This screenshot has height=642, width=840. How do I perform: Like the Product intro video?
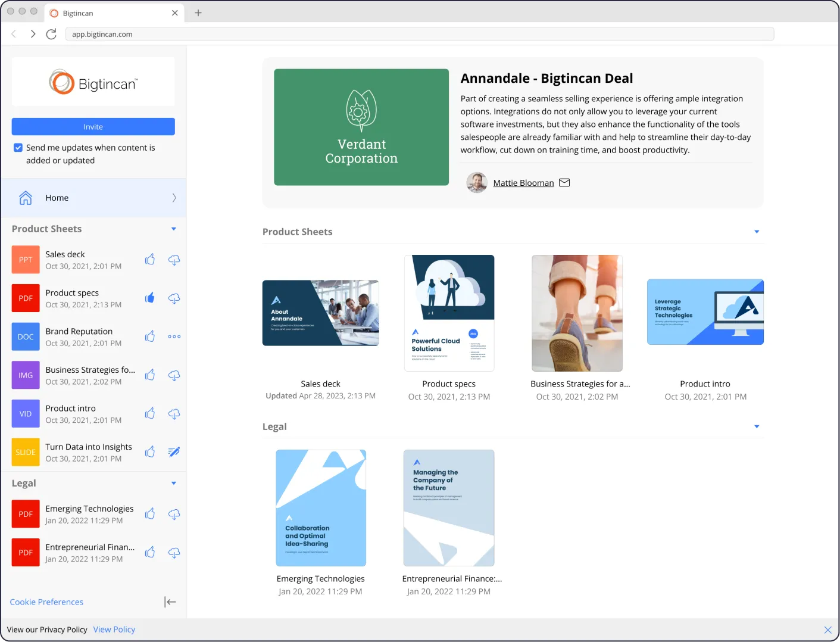150,413
